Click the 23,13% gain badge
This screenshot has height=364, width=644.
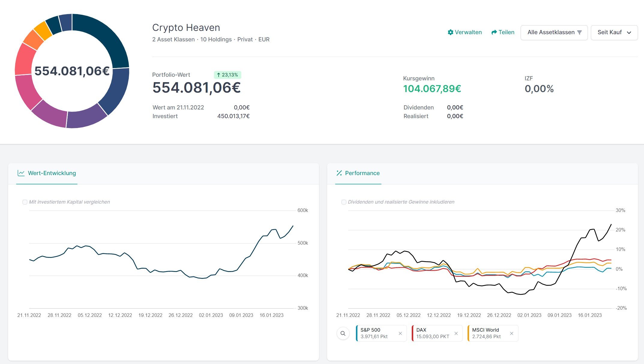coord(227,75)
